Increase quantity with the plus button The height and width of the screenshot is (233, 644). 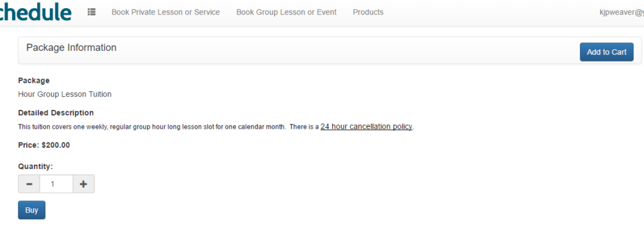click(84, 184)
